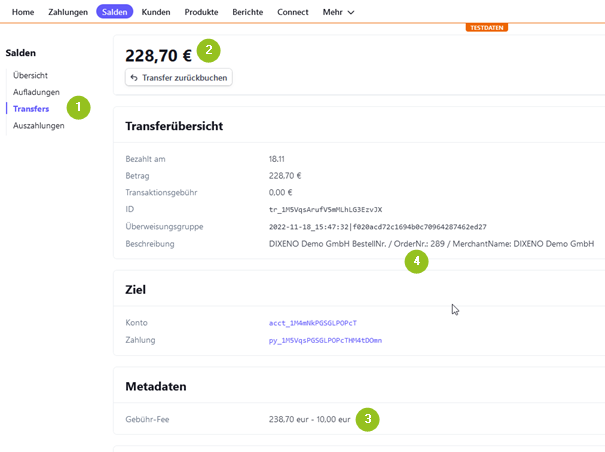This screenshot has height=452, width=605.
Task: Click the Überweisungsgruppe label
Action: pos(164,227)
